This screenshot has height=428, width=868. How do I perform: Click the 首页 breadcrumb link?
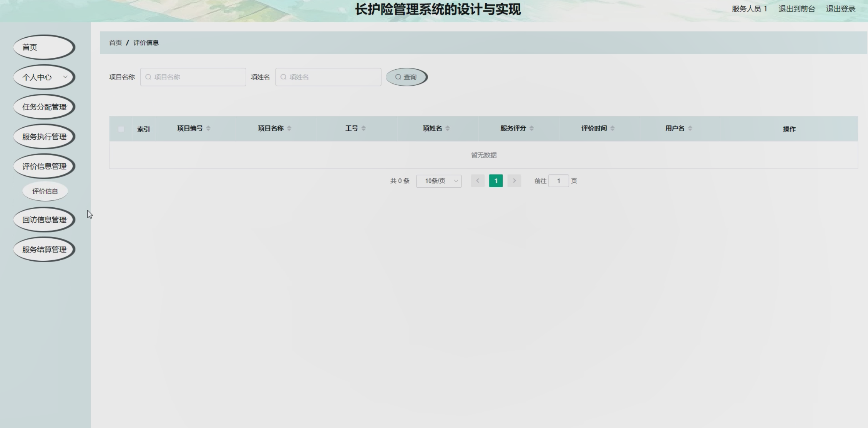(x=115, y=43)
